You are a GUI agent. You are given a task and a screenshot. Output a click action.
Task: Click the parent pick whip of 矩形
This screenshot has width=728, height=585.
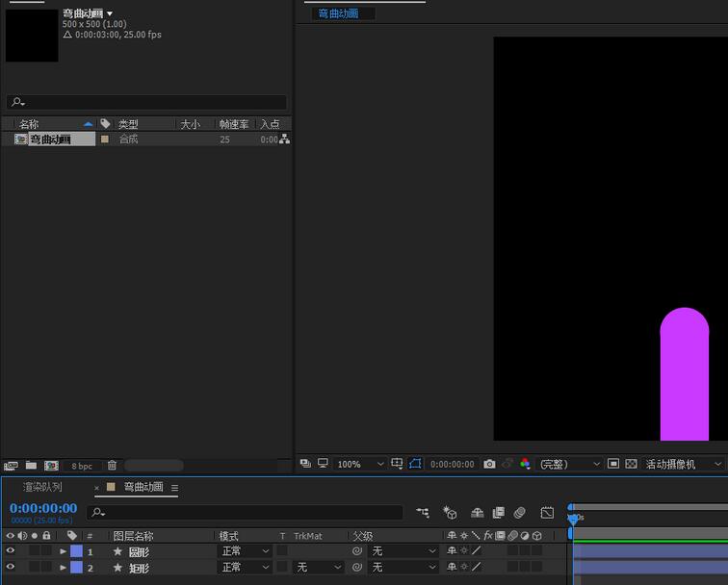356,568
